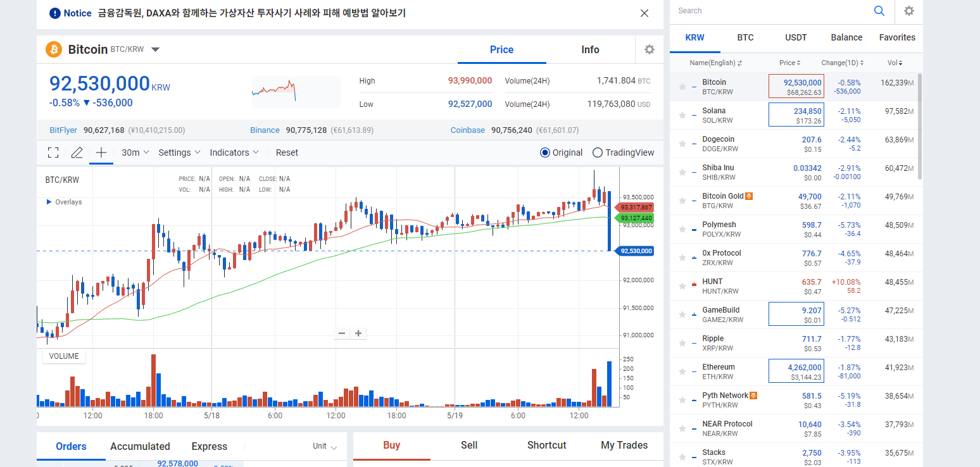Click the 24h mini price chart thumbnail

pyautogui.click(x=296, y=92)
